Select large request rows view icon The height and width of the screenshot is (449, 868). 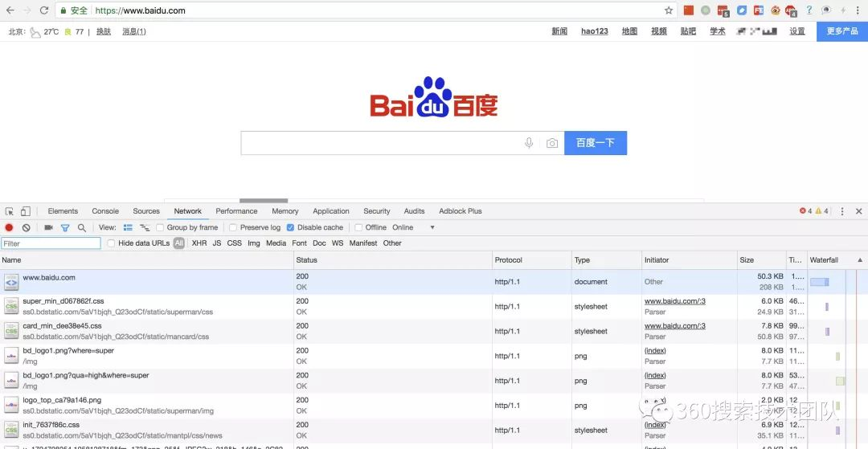[x=128, y=227]
